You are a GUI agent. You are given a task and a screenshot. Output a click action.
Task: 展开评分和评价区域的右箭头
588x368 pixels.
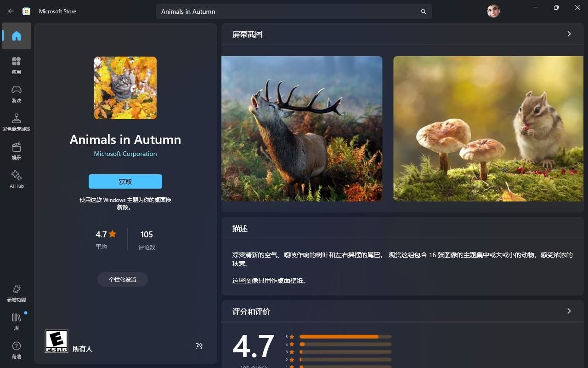[569, 311]
